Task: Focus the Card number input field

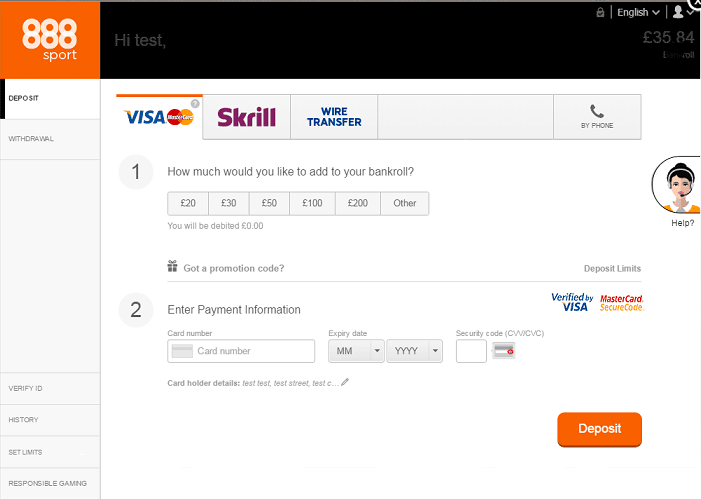Action: (x=254, y=351)
